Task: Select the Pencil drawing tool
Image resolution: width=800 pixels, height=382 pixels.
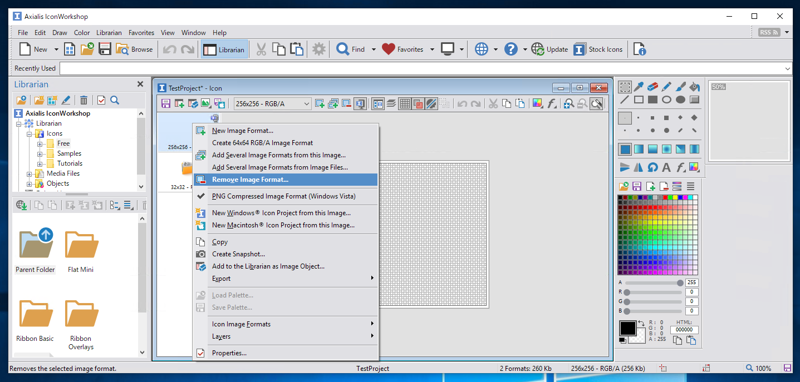Action: pyautogui.click(x=666, y=87)
